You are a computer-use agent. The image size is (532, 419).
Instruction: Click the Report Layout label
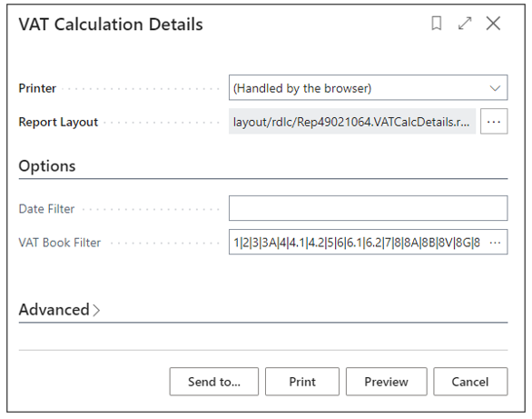click(58, 122)
